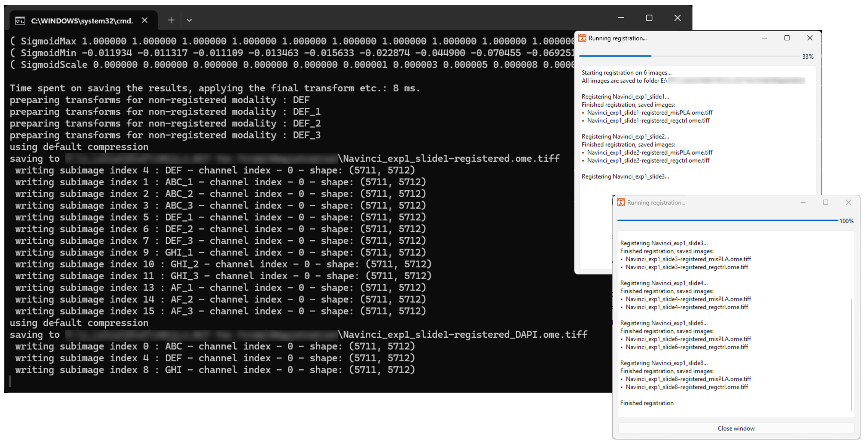Viewport: 868px width, 447px height.
Task: Click the 100% completed progress bar
Action: click(x=727, y=221)
